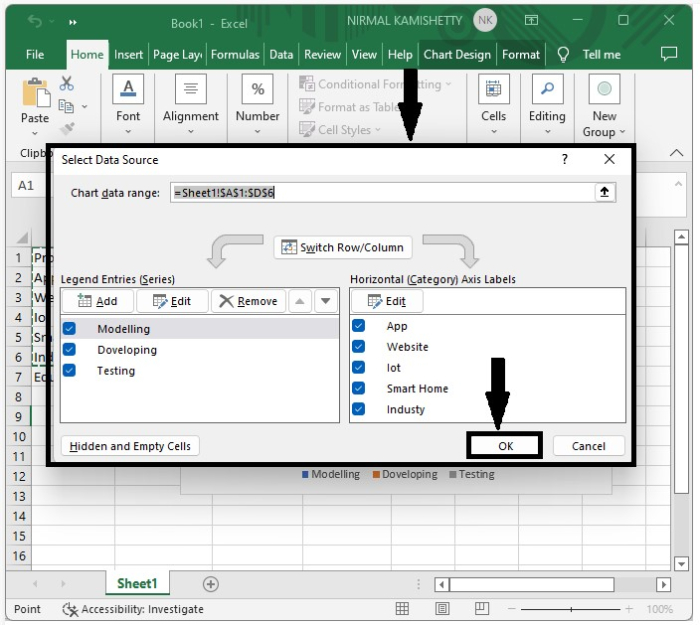Click Add in Legend Entries
The height and width of the screenshot is (625, 700).
click(x=97, y=301)
